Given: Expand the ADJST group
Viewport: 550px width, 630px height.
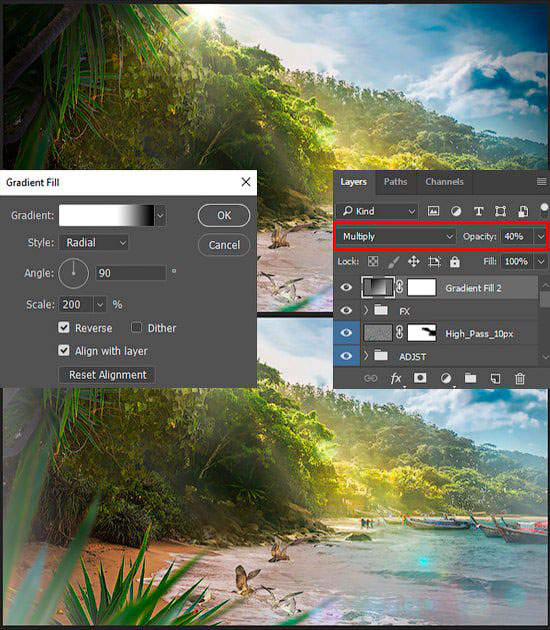Looking at the screenshot, I should 366,356.
